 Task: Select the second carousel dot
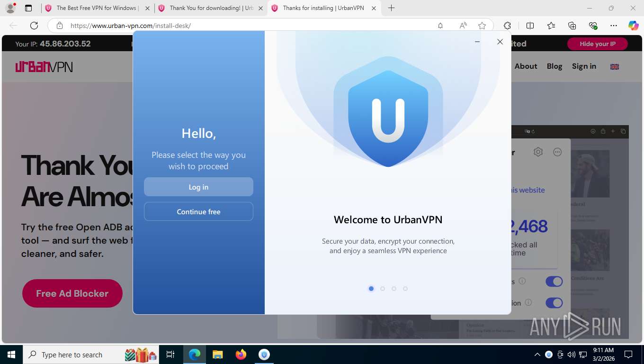[x=382, y=289]
